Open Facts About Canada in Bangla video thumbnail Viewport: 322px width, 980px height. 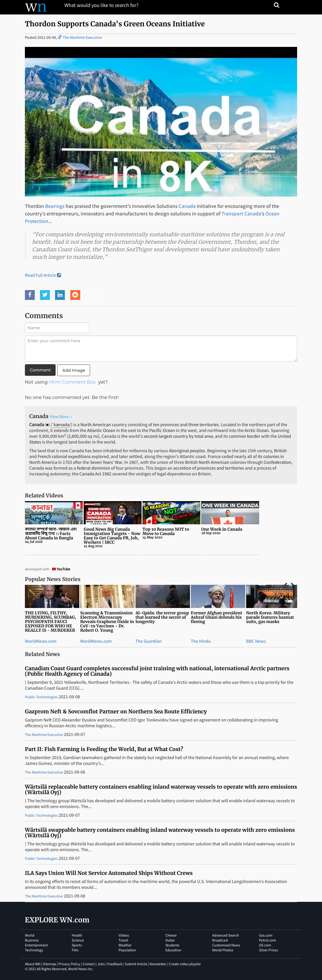54,512
